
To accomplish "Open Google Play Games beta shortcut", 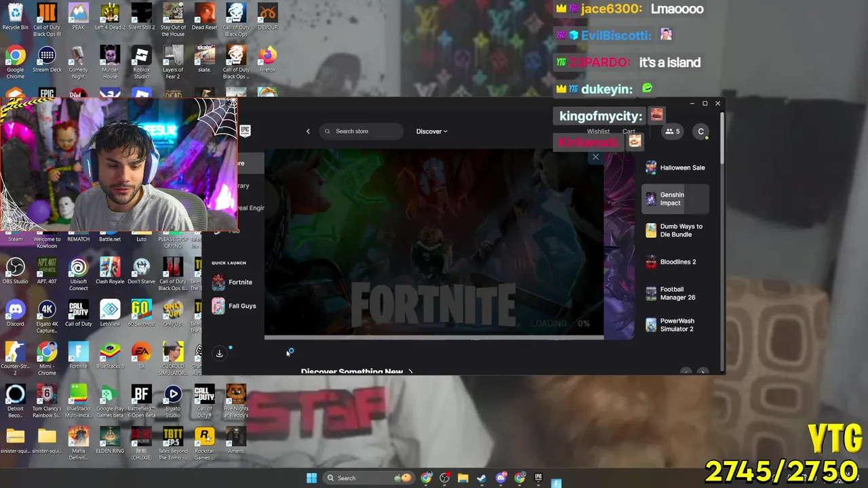I will coord(110,401).
